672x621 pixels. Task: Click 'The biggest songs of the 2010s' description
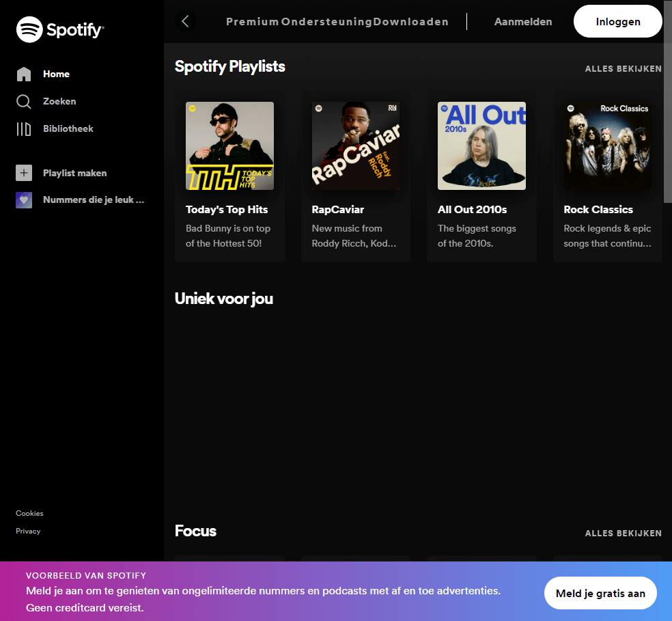click(477, 236)
